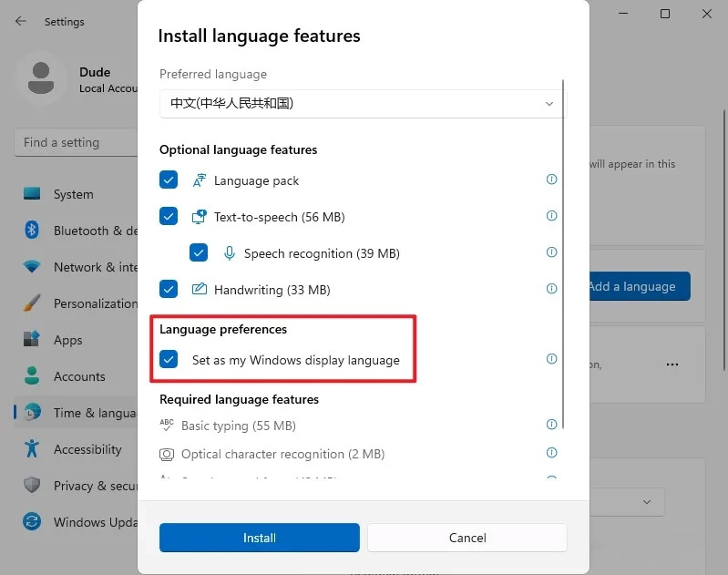Click the Install button
The height and width of the screenshot is (575, 728).
260,538
